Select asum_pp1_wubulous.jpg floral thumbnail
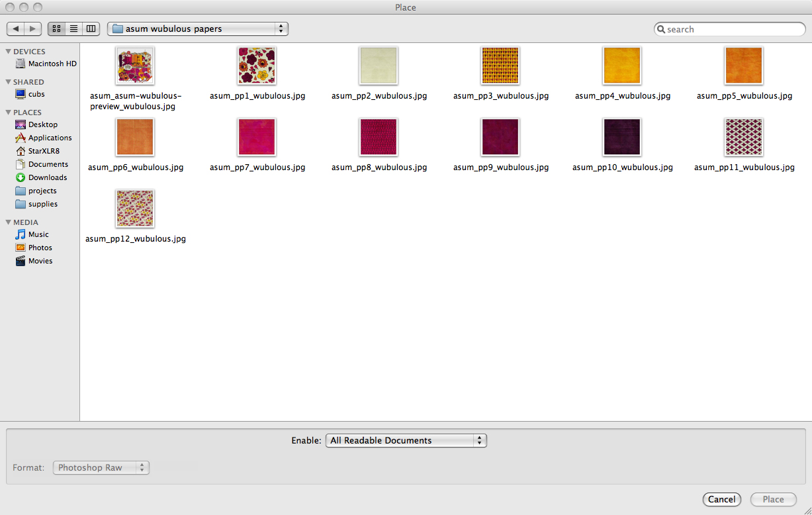Viewport: 812px width, 515px height. tap(257, 66)
